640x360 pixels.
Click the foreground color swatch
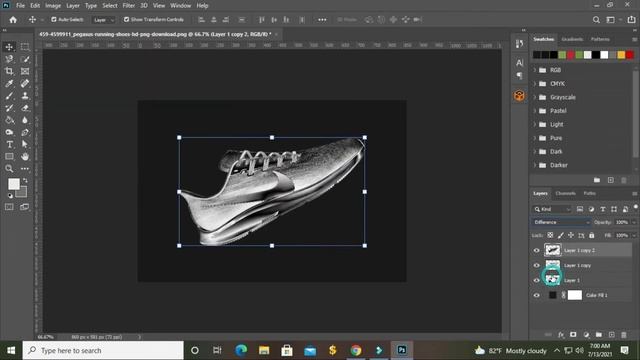tap(13, 184)
